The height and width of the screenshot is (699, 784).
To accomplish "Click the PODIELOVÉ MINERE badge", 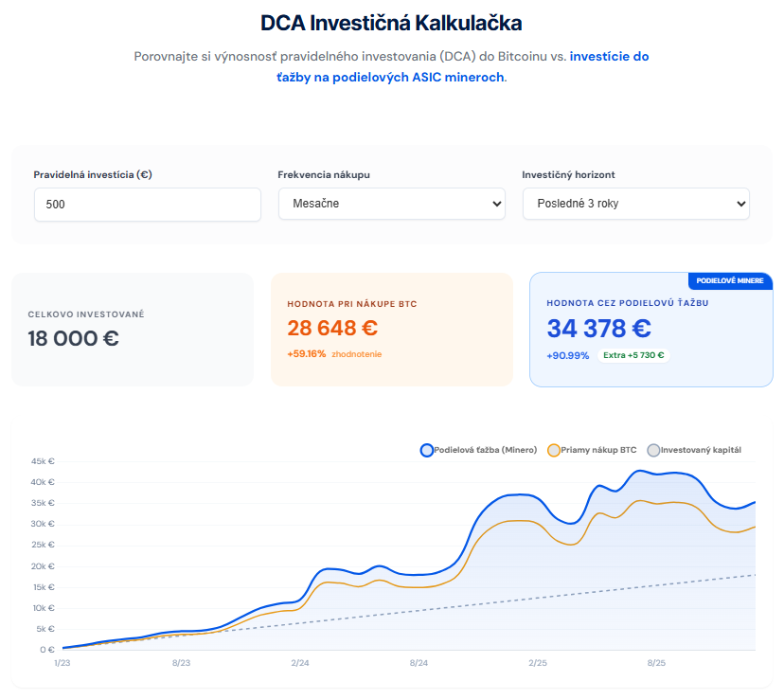I will point(731,281).
